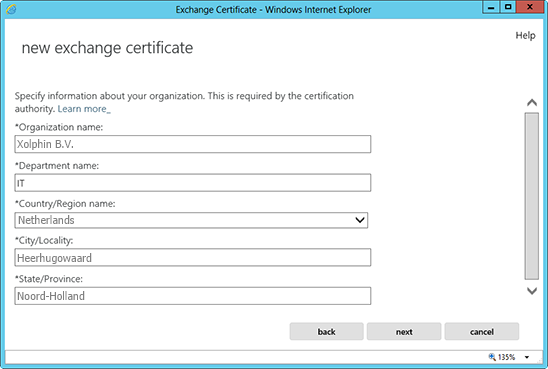Cancel the new certificate wizard
This screenshot has height=369, width=548.
pyautogui.click(x=482, y=331)
